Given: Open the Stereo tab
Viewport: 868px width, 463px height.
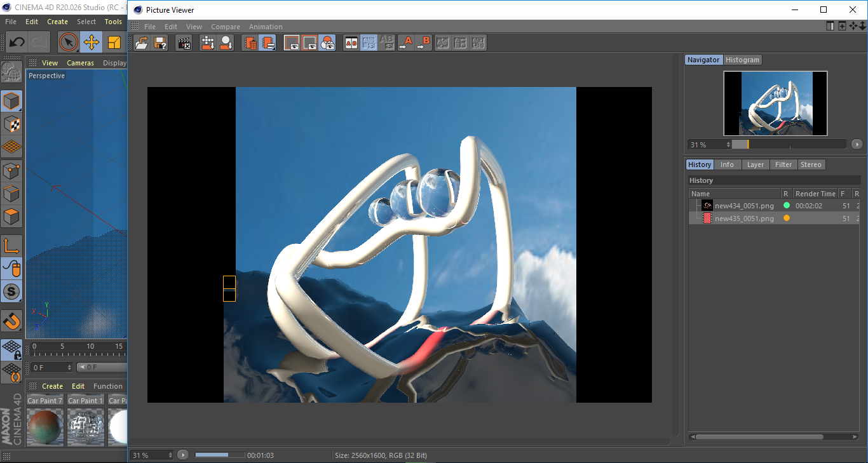Looking at the screenshot, I should [811, 164].
